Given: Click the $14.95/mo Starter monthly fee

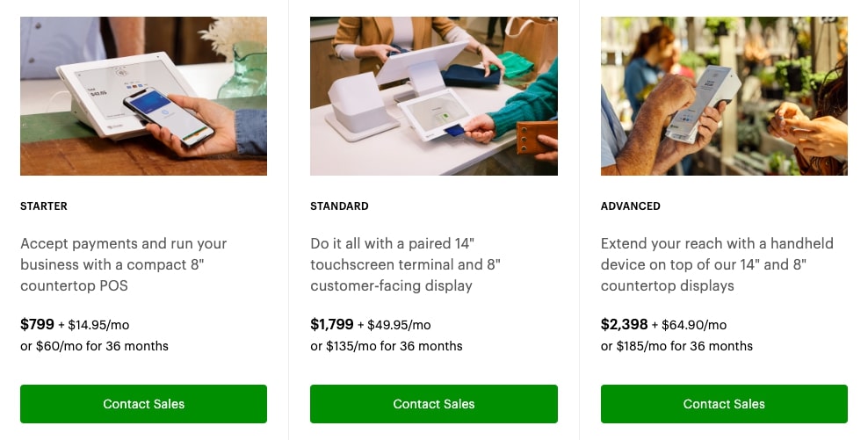Looking at the screenshot, I should 98,325.
